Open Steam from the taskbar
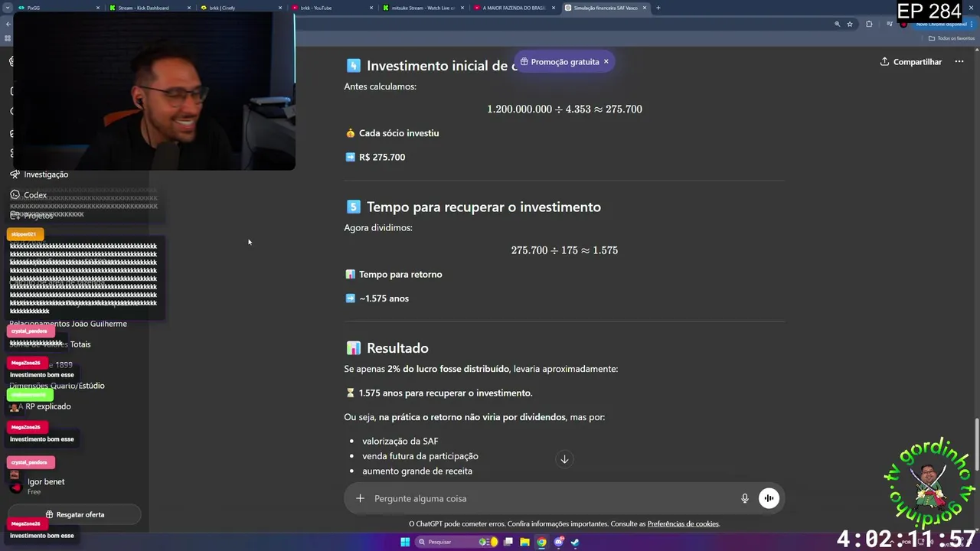The width and height of the screenshot is (980, 551). pos(575,542)
